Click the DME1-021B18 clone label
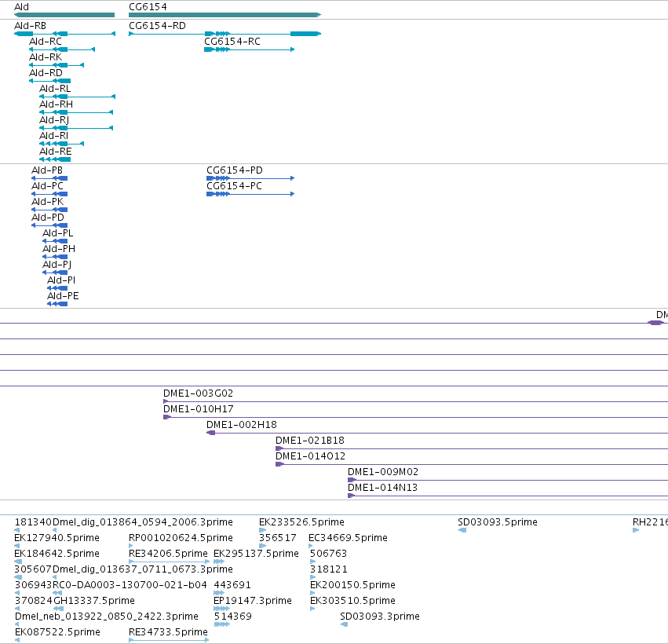 310,441
